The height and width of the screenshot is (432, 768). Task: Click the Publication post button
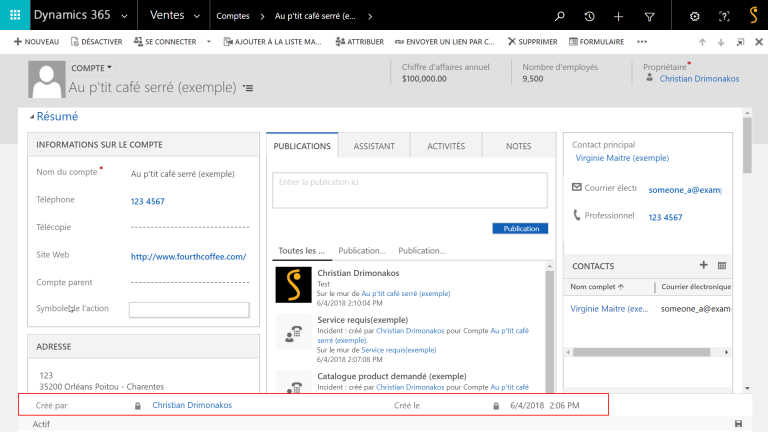pos(520,228)
